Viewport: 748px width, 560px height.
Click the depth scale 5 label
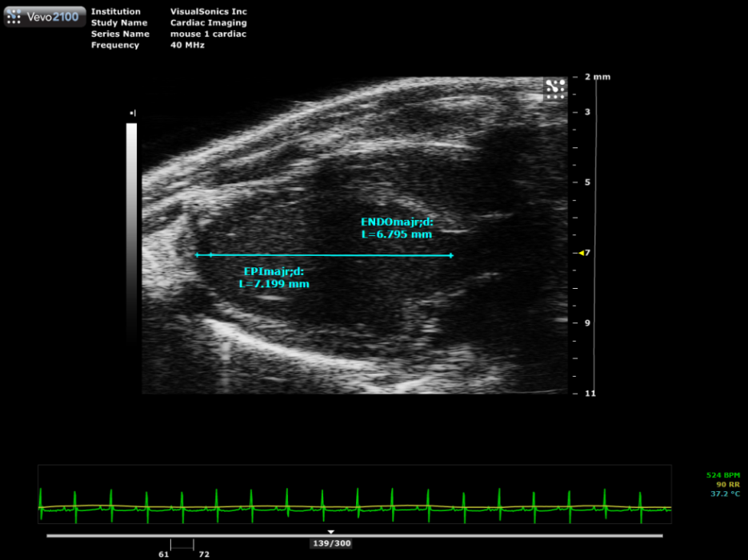(588, 182)
